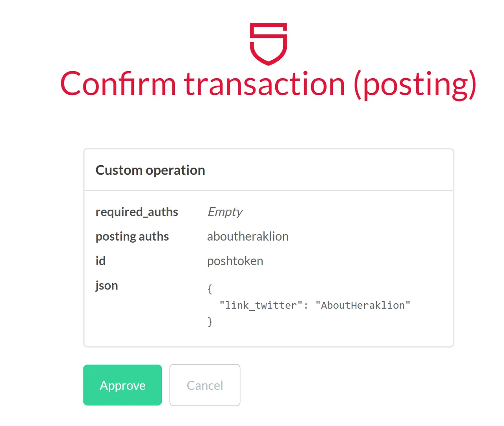Click the json field label
504x426 pixels.
(107, 286)
